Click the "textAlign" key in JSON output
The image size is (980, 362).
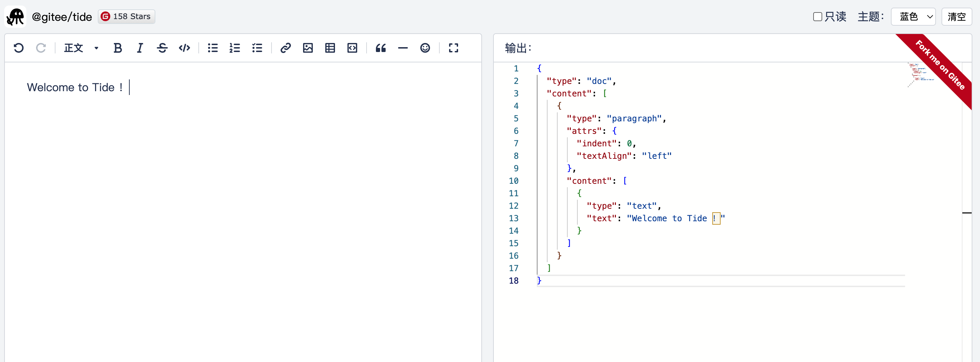tap(604, 156)
